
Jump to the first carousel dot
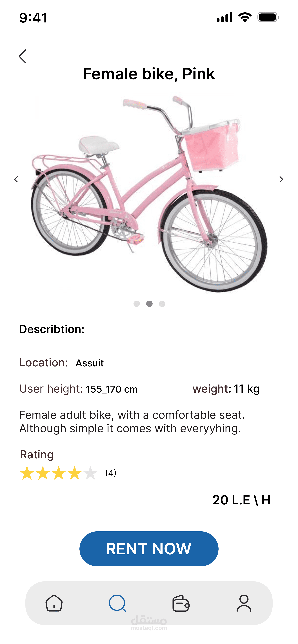coord(137,304)
